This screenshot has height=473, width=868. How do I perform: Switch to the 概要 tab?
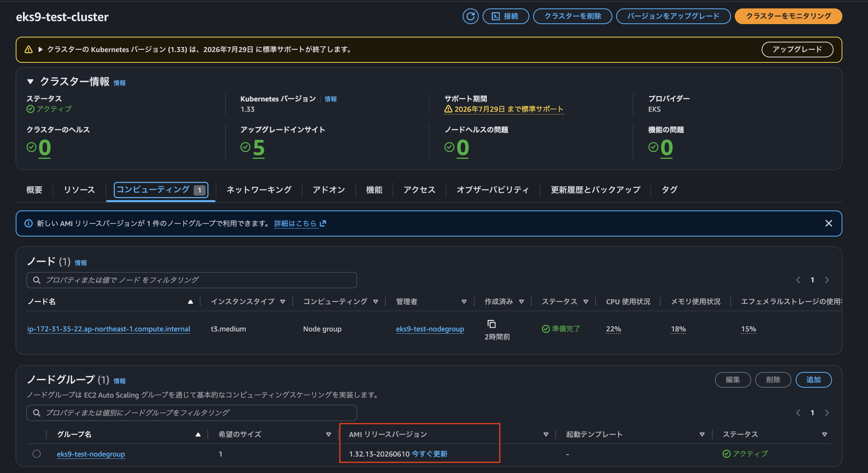pos(34,190)
